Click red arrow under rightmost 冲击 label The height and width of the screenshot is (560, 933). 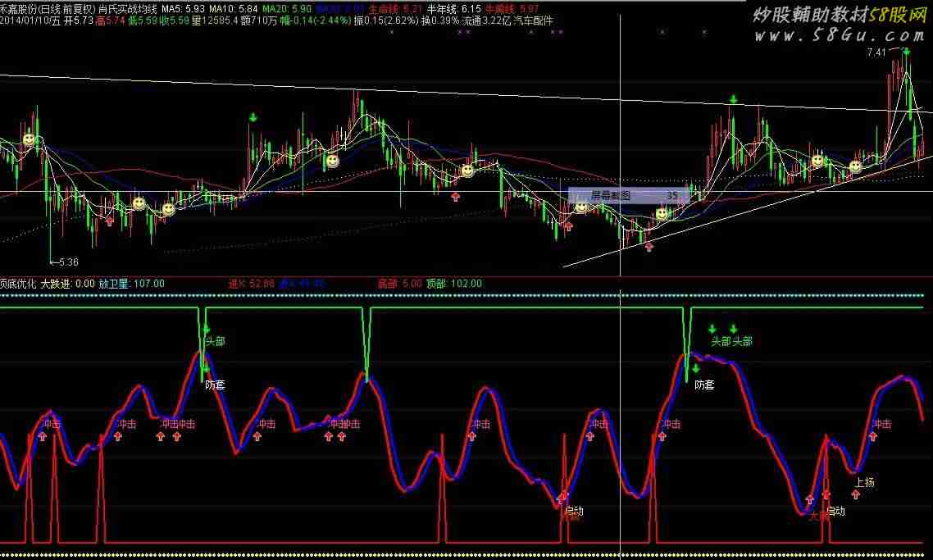click(x=872, y=437)
